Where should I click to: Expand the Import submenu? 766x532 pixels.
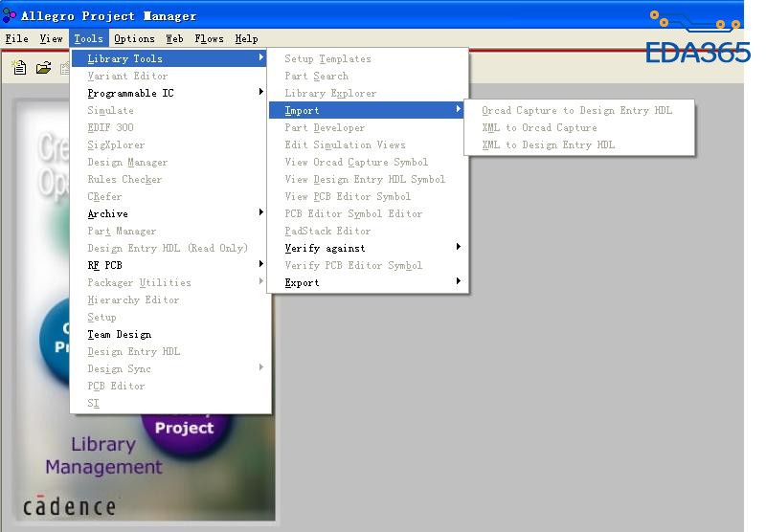[368, 110]
